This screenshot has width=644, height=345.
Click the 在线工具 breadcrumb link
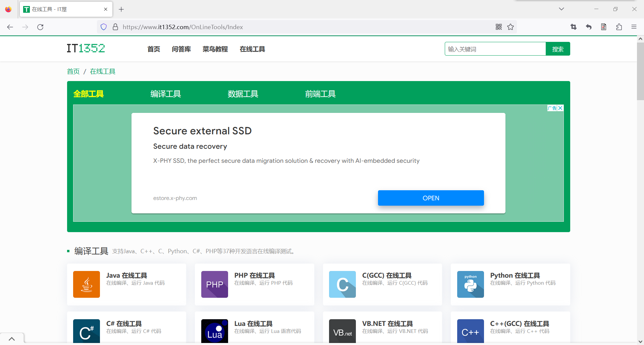[x=103, y=71]
